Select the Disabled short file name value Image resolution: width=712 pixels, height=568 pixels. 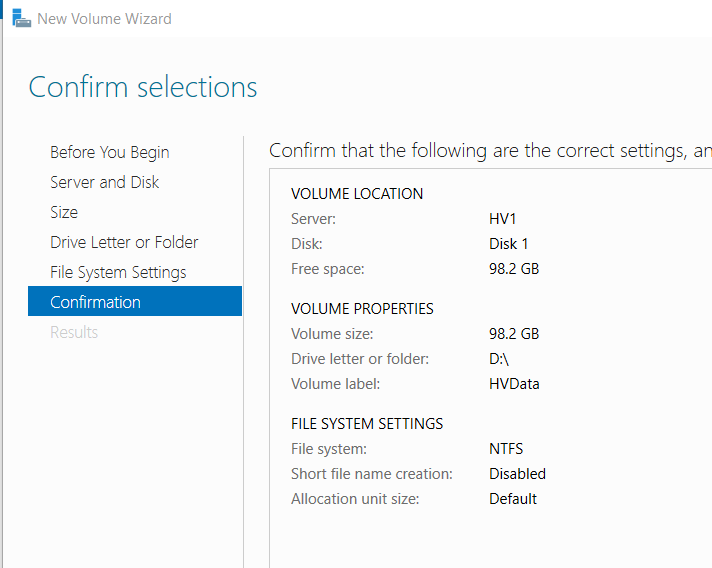[517, 474]
